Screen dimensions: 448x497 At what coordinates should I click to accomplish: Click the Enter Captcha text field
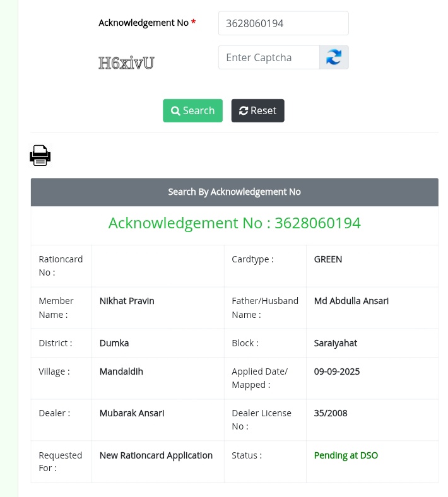pos(269,57)
